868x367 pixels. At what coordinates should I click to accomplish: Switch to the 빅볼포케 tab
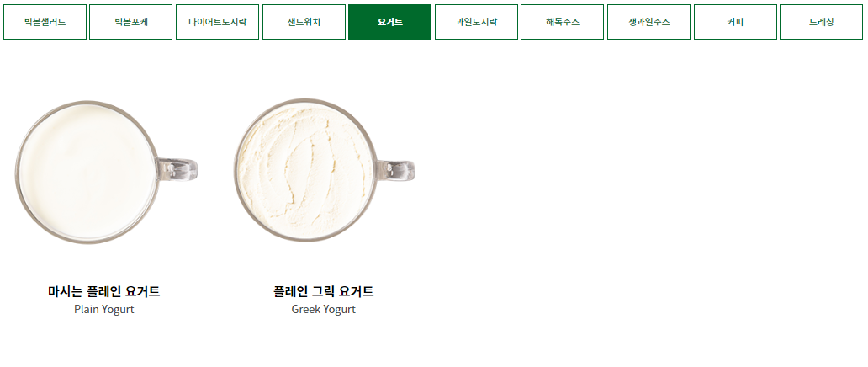pos(130,22)
